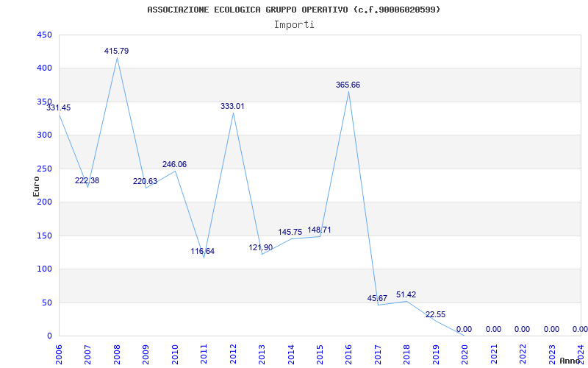Viewport: 588px width, 368px height.
Task: Click the 2022 x-axis year label
Action: pyautogui.click(x=523, y=354)
